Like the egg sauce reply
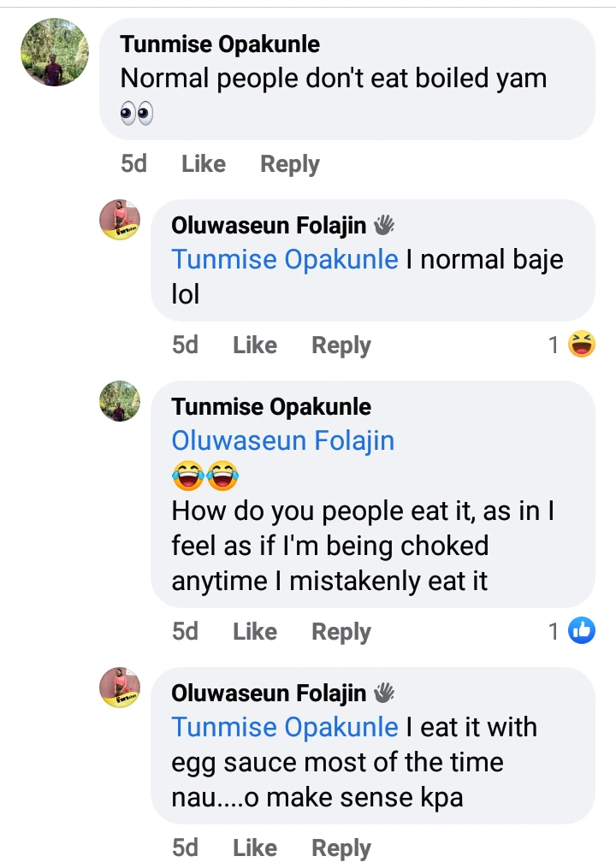616x868 pixels. coord(255,847)
